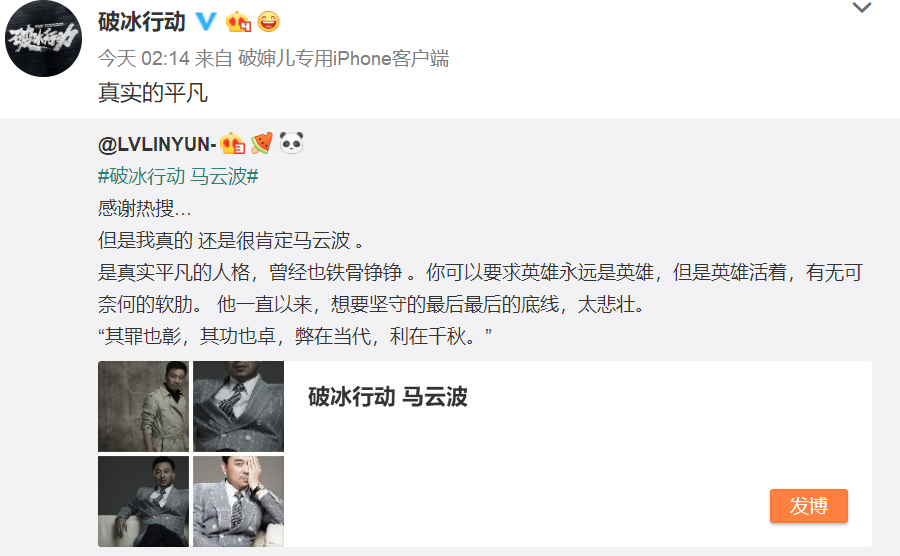
Task: Click the 今天 02:14 timestamp link
Action: click(143, 58)
